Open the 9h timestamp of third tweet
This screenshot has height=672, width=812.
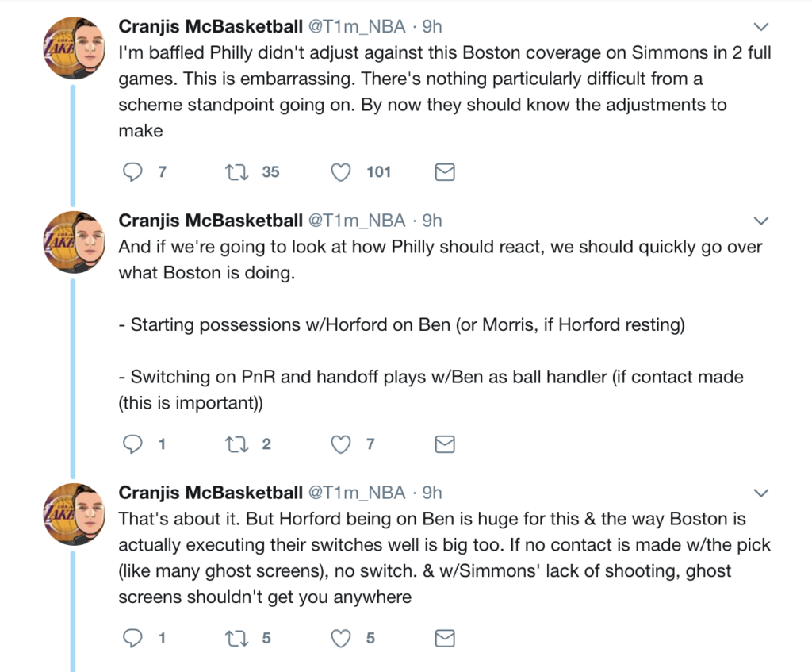click(432, 493)
